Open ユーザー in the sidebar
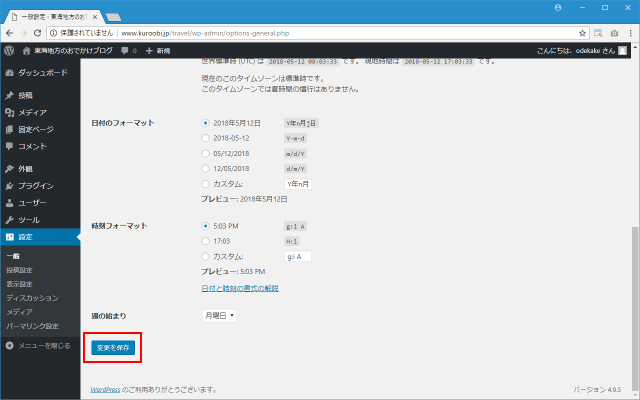 point(40,203)
